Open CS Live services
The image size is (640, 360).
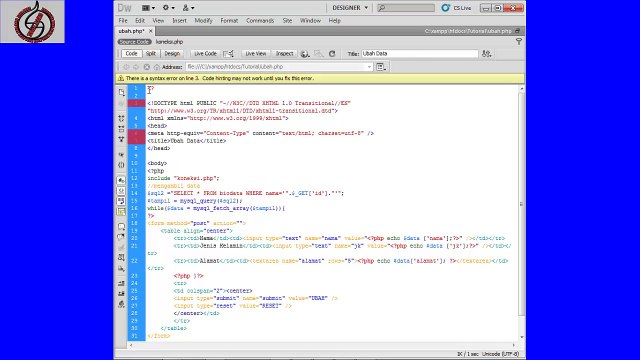456,8
